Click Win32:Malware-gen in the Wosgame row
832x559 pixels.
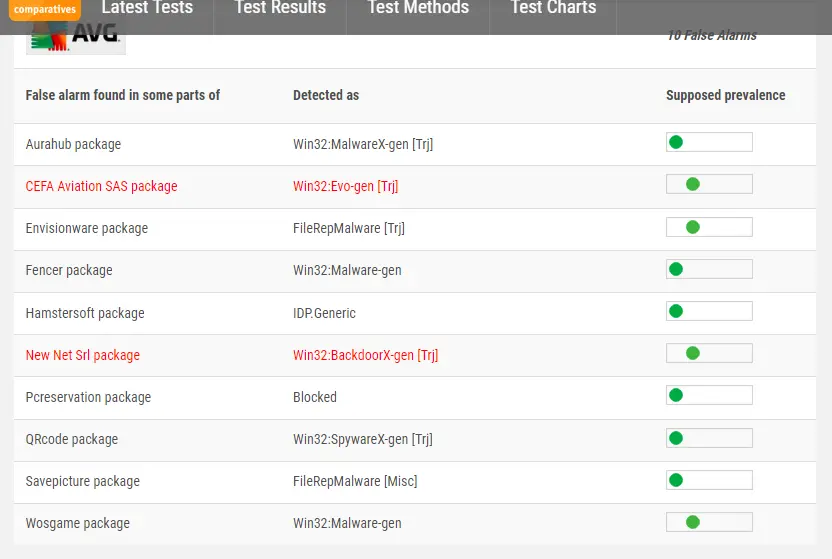(347, 523)
